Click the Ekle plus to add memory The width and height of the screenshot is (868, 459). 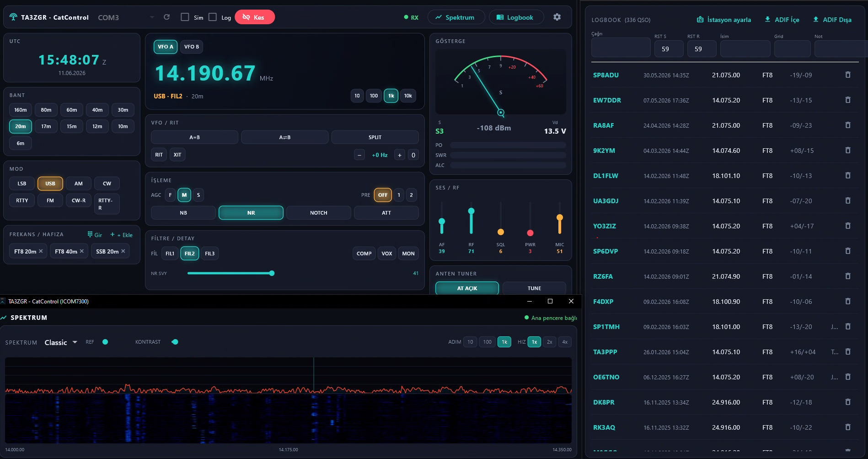pyautogui.click(x=113, y=234)
